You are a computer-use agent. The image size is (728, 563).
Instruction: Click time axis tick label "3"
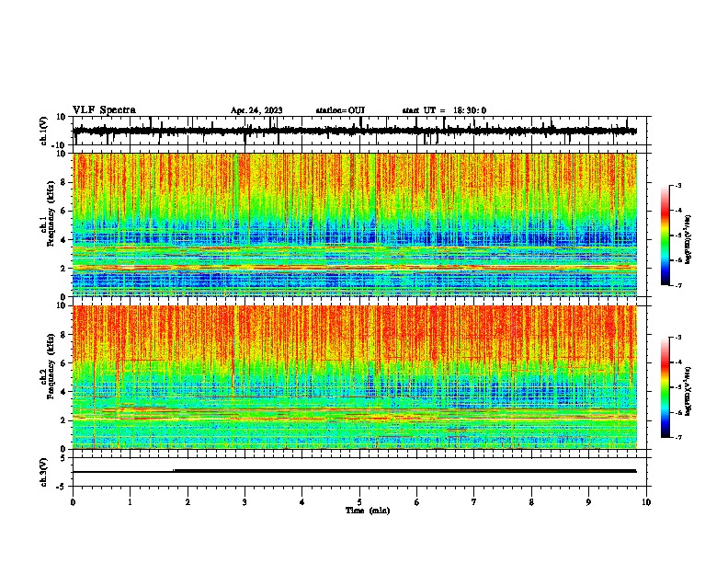coord(245,502)
